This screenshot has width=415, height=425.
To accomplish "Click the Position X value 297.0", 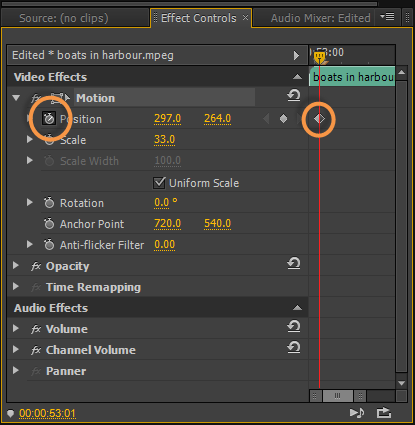I will [167, 118].
